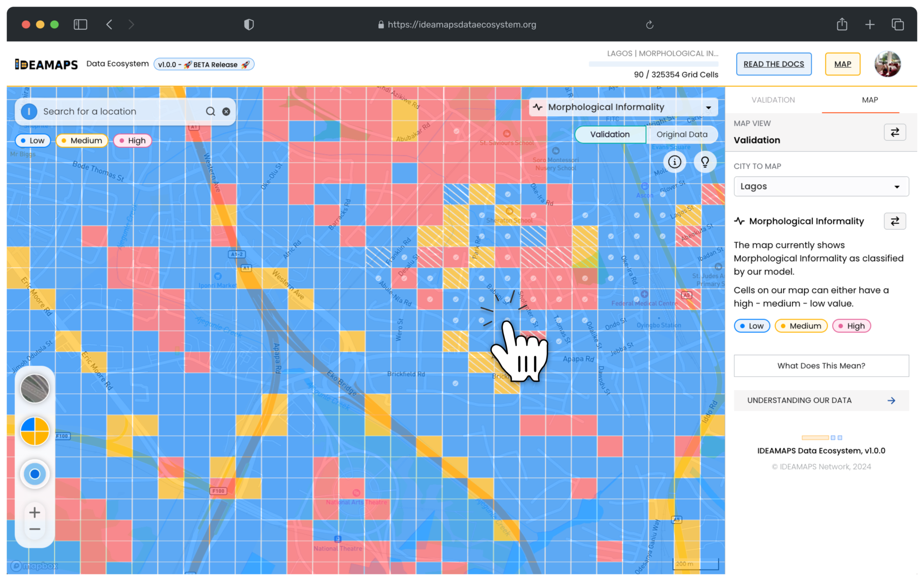Click the info circle icon on the map
Screen dimensions: 924x581
(674, 161)
